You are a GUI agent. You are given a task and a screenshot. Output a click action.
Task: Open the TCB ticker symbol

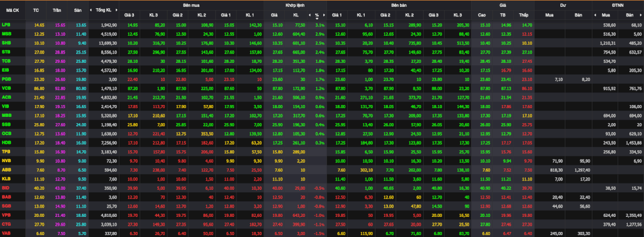coord(6,60)
